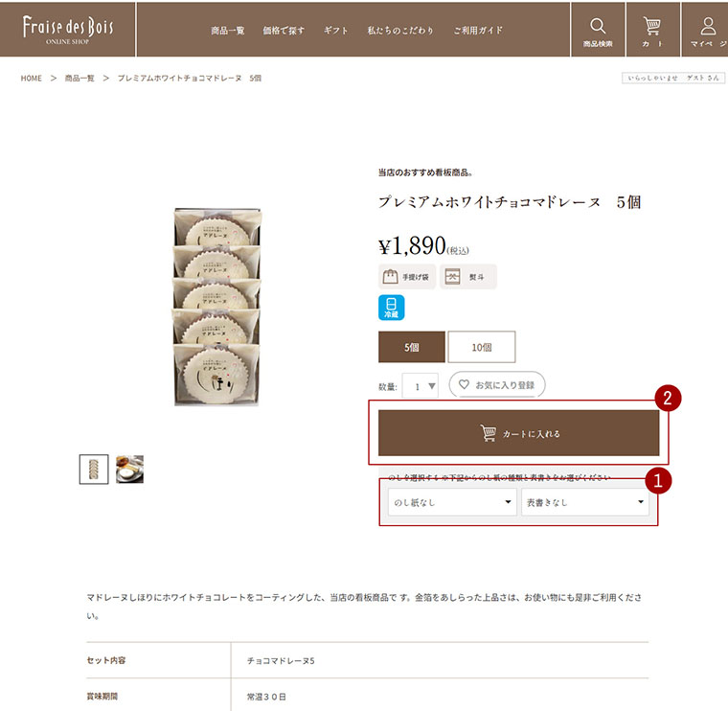The image size is (728, 711).
Task: Open the ご利用ガイド menu item
Action: [478, 31]
